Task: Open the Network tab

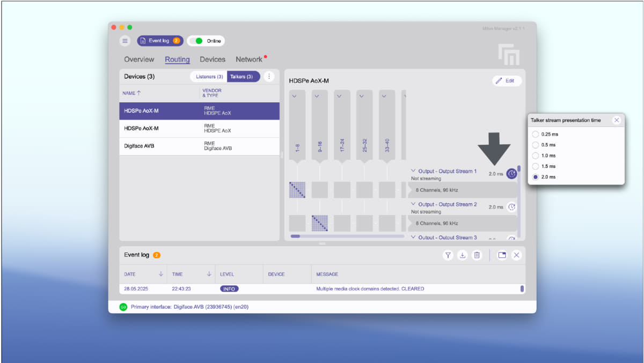Action: (249, 60)
